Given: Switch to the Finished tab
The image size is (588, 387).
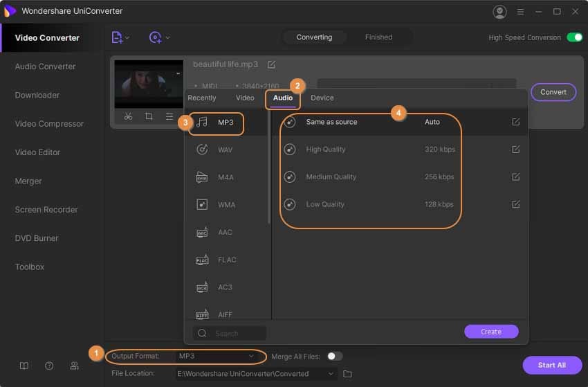Looking at the screenshot, I should point(378,37).
